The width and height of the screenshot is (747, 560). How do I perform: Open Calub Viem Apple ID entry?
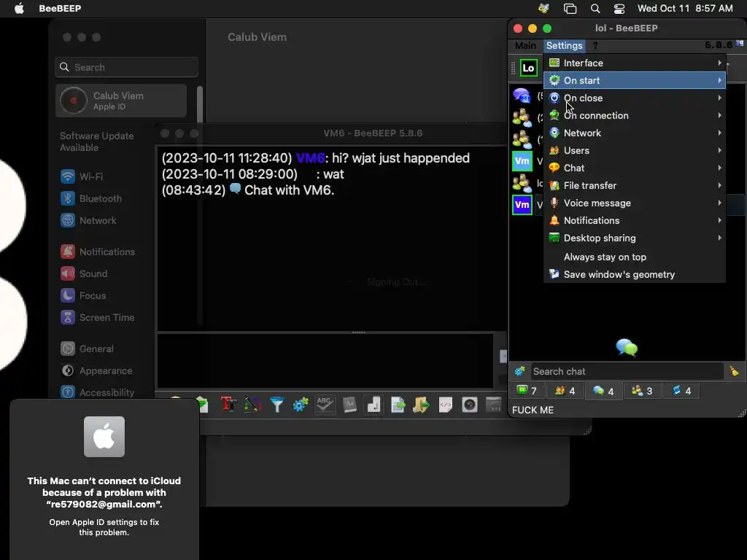[x=121, y=101]
